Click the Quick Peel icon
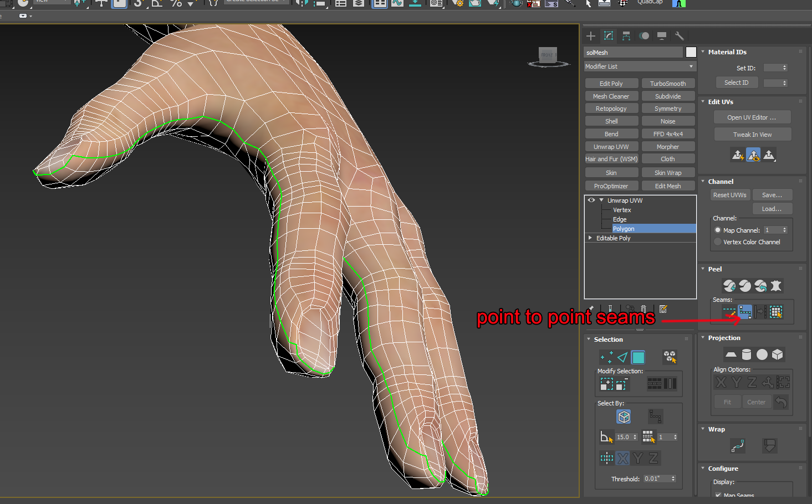Image resolution: width=812 pixels, height=504 pixels. pyautogui.click(x=729, y=286)
